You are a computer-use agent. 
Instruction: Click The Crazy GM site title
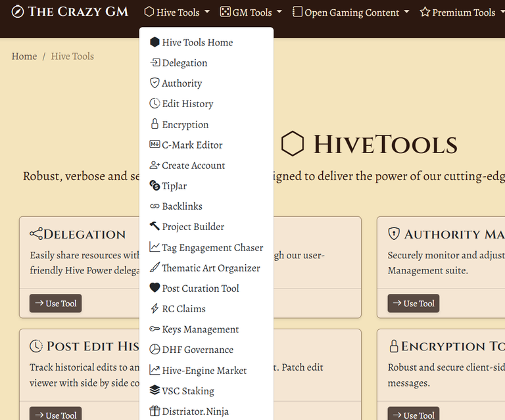click(x=78, y=12)
